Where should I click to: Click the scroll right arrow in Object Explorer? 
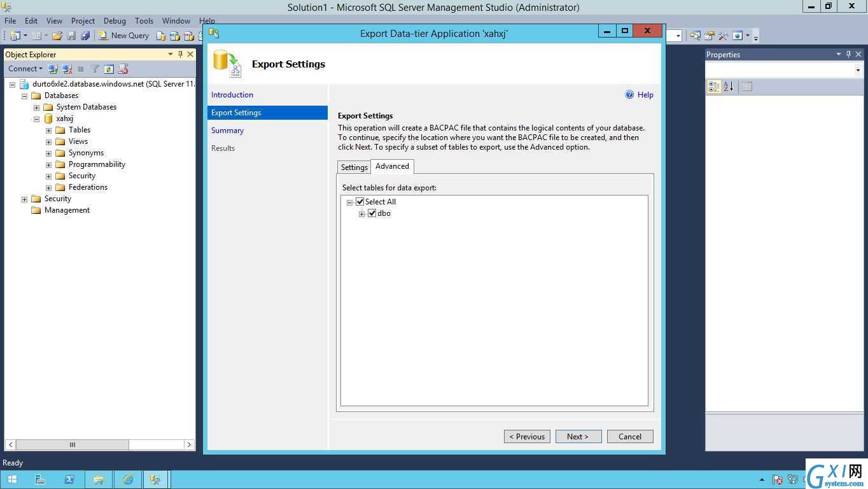pos(189,444)
